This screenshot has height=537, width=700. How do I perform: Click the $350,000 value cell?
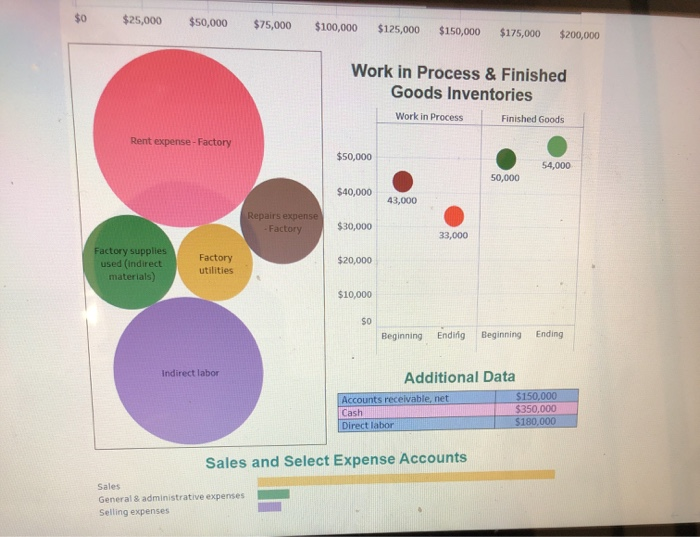(x=536, y=409)
